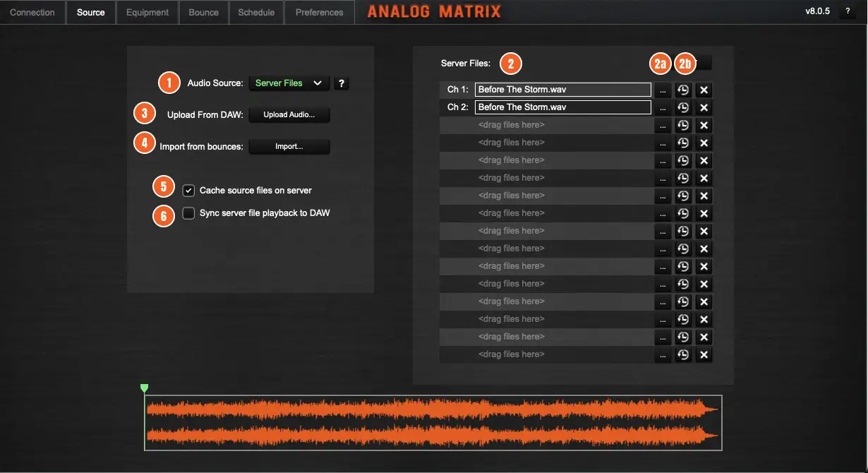Click the Import from bounces: label
This screenshot has height=473, width=868.
(201, 147)
